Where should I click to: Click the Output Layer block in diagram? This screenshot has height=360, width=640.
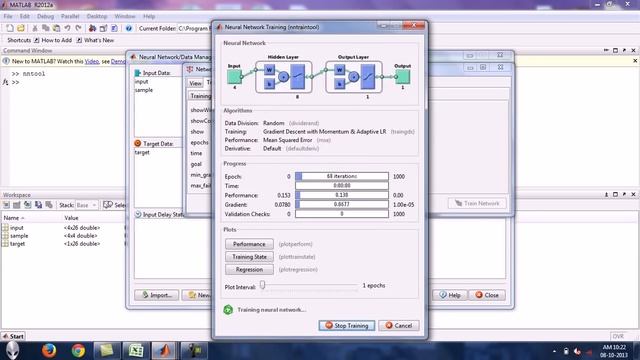click(354, 77)
